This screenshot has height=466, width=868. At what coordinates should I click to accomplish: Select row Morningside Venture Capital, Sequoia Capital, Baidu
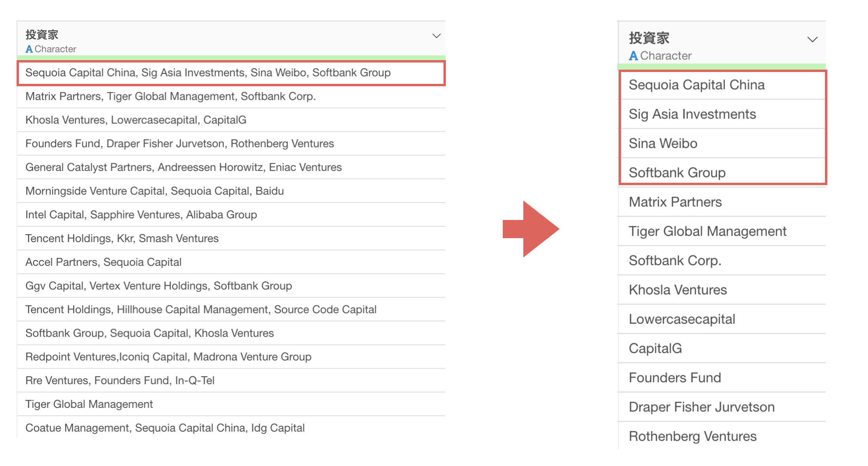(231, 191)
